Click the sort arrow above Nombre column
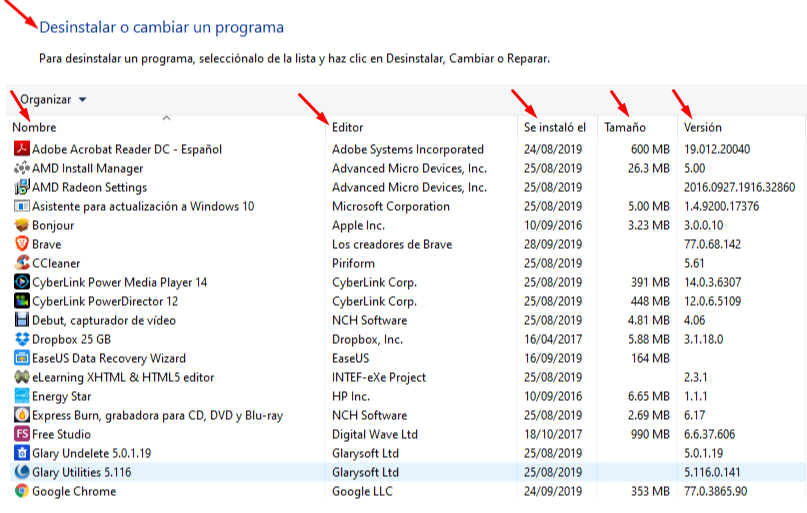This screenshot has width=807, height=513. point(166,118)
